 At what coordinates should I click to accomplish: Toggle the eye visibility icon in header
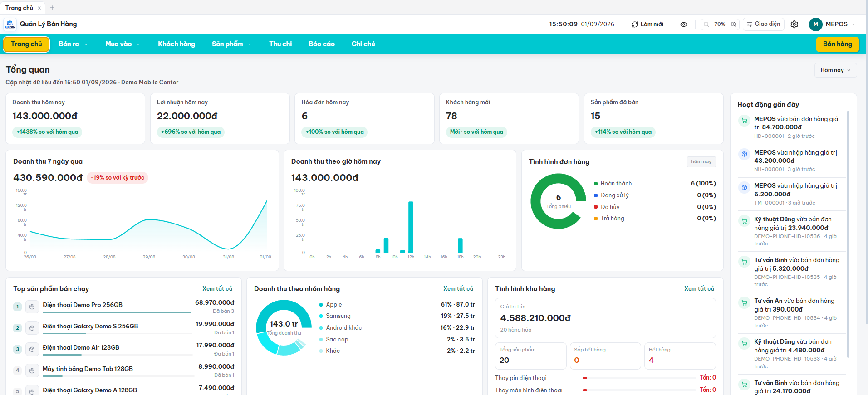pyautogui.click(x=684, y=24)
